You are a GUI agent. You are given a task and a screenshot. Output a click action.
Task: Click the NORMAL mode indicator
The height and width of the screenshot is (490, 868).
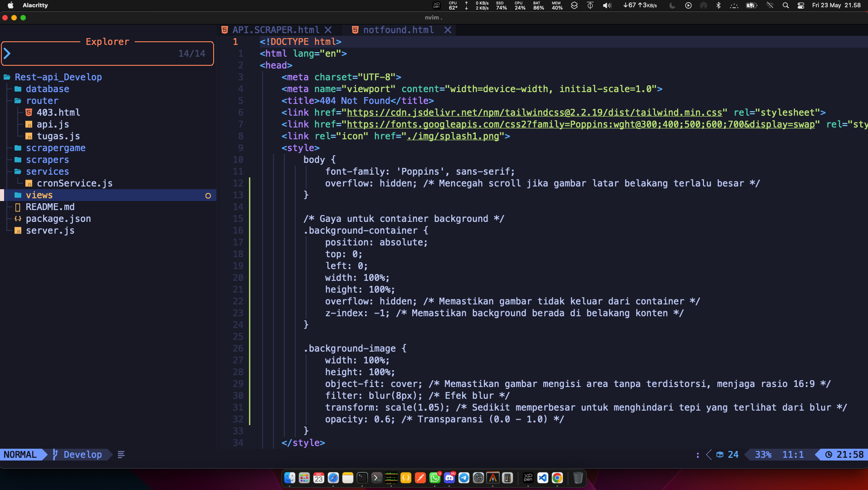point(20,455)
